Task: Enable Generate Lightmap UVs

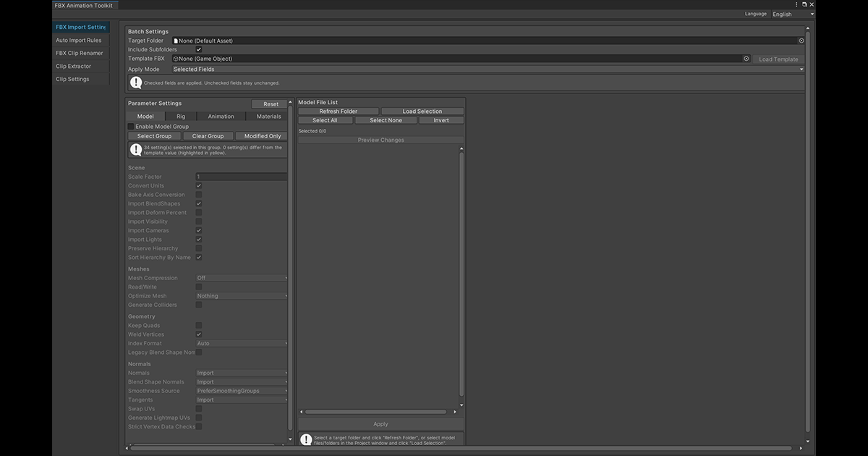Action: (x=199, y=418)
